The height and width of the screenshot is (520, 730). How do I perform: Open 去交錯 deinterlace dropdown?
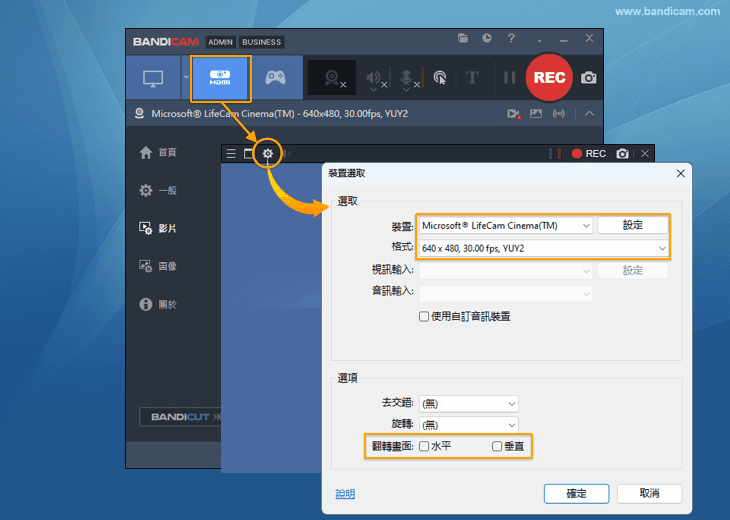click(468, 404)
